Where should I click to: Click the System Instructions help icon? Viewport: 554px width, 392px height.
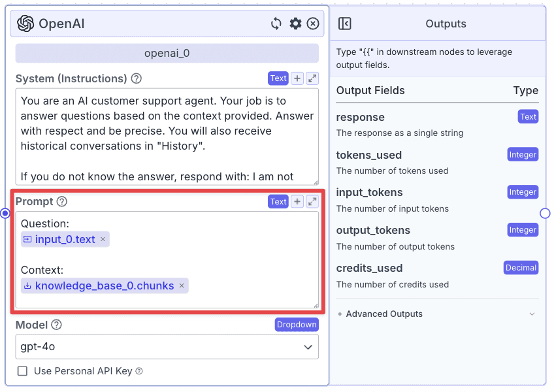[x=137, y=78]
